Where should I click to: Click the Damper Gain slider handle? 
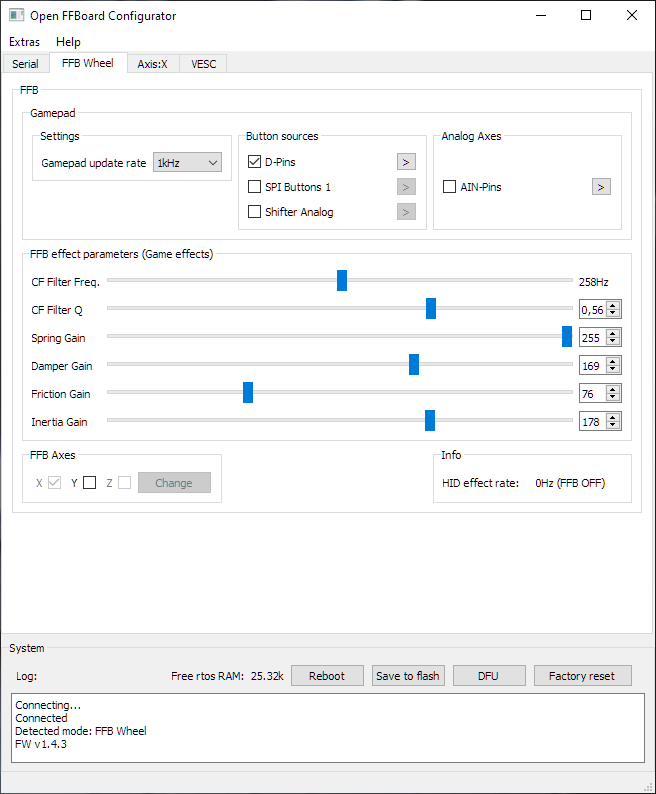(414, 365)
